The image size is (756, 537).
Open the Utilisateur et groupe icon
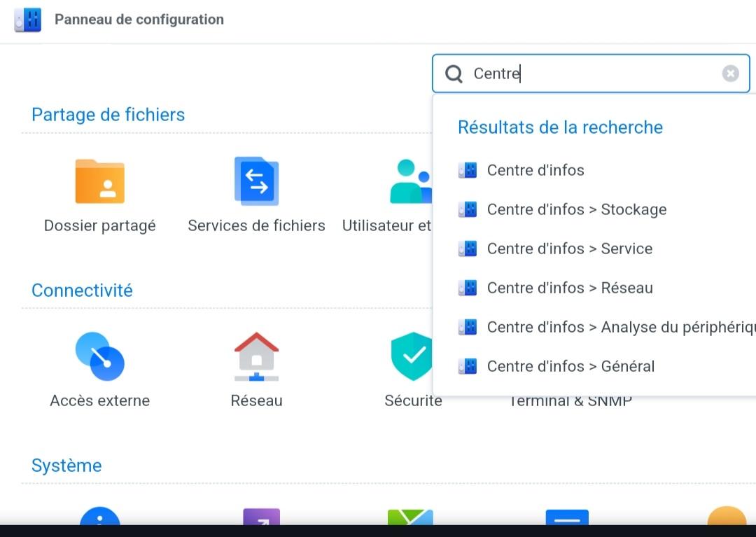click(x=410, y=181)
